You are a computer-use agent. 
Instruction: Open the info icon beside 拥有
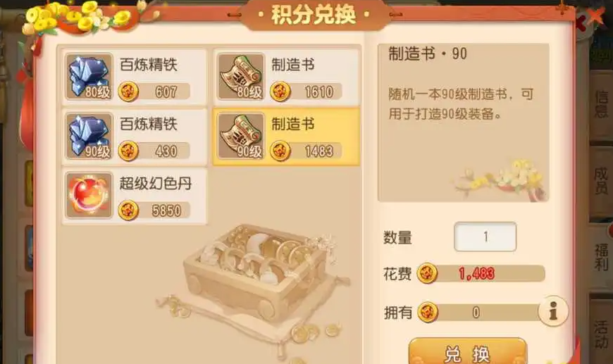pos(553,311)
